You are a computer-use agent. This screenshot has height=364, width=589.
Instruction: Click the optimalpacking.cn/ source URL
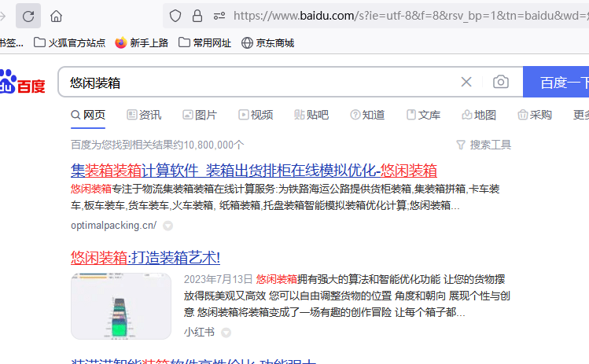(114, 226)
